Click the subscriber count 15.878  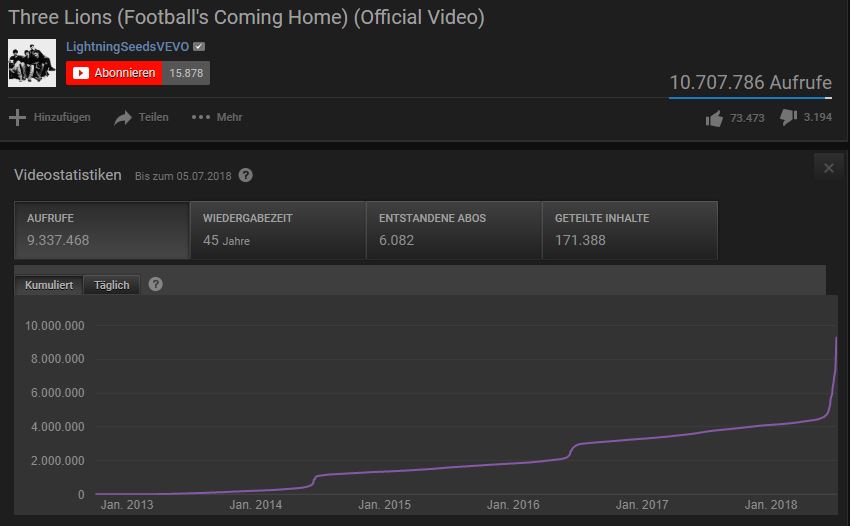[x=186, y=73]
